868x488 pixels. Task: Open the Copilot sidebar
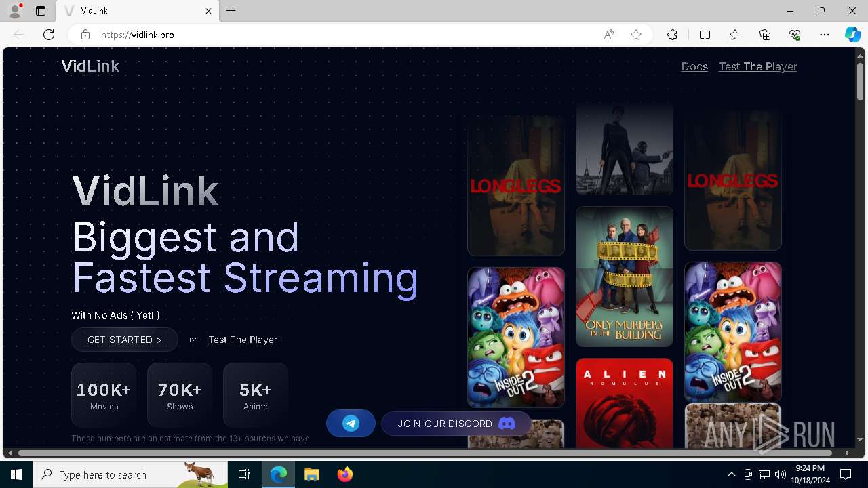tap(852, 35)
